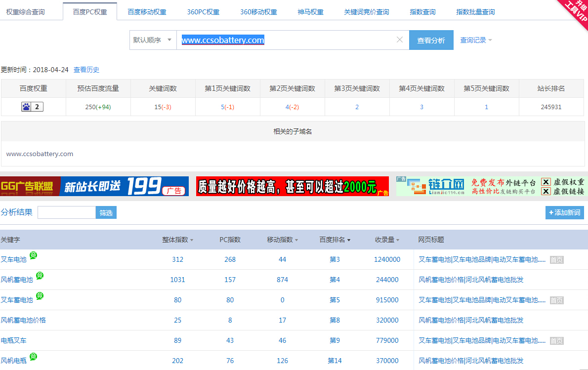The image size is (588, 370).
Task: Click 首页 tag in 叉车电池 row
Action: (556, 260)
